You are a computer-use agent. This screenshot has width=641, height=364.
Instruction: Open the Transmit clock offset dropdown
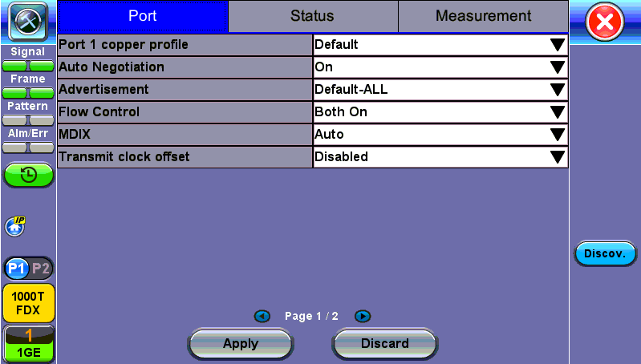[x=440, y=157]
